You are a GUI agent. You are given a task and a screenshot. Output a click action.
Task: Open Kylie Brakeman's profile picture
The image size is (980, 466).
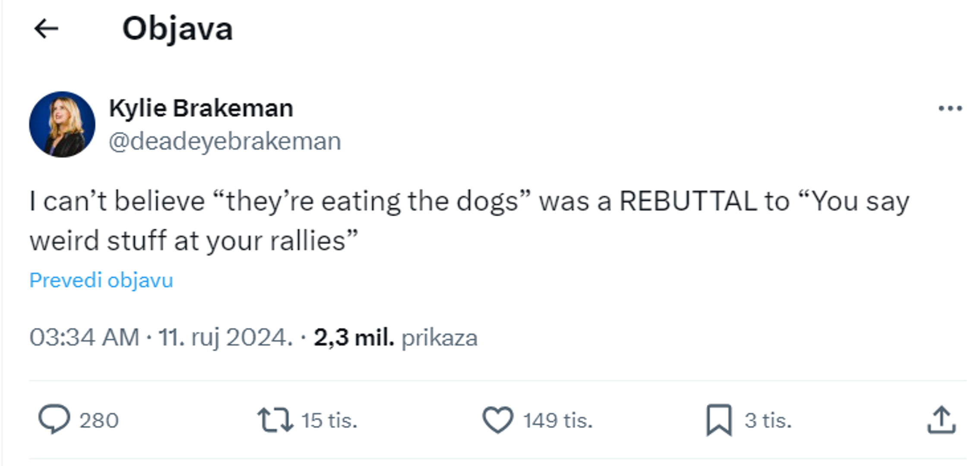tap(62, 124)
